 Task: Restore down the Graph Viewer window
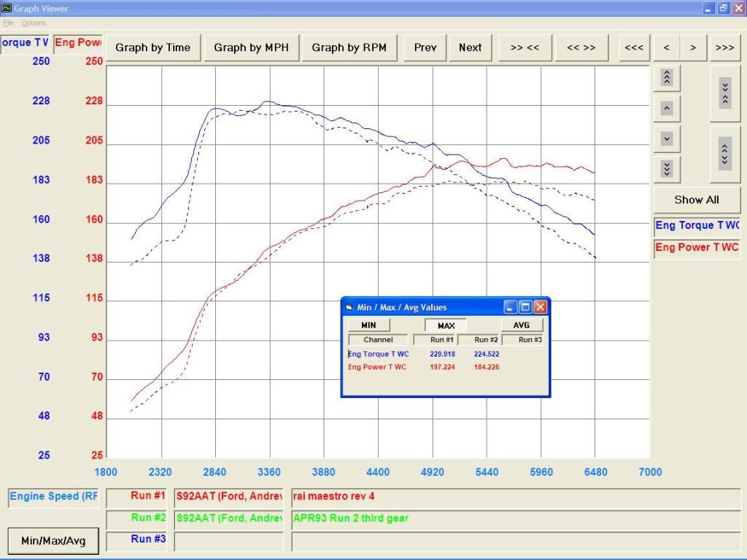coord(724,9)
